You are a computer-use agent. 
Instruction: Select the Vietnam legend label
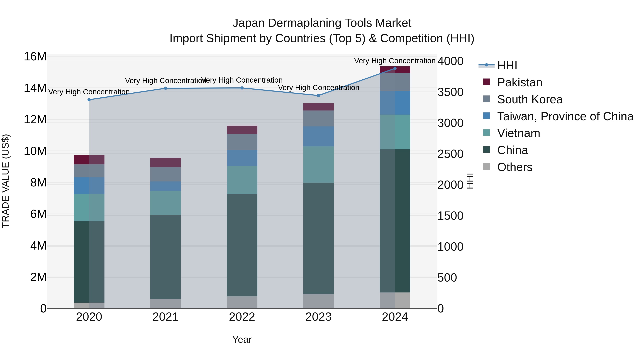pos(519,133)
